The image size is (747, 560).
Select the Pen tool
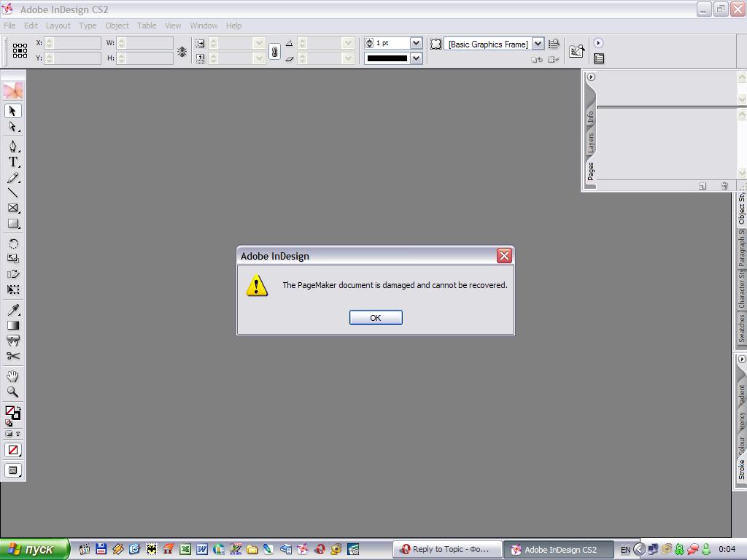click(13, 146)
